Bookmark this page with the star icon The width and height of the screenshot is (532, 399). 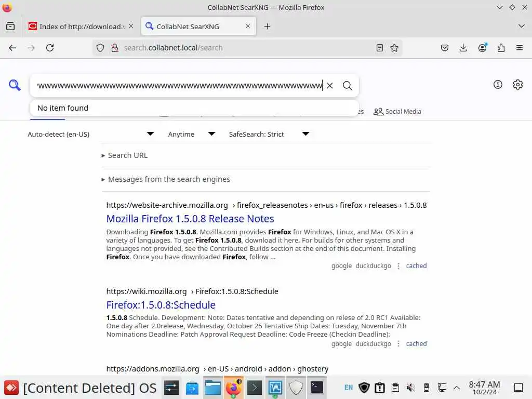(394, 48)
